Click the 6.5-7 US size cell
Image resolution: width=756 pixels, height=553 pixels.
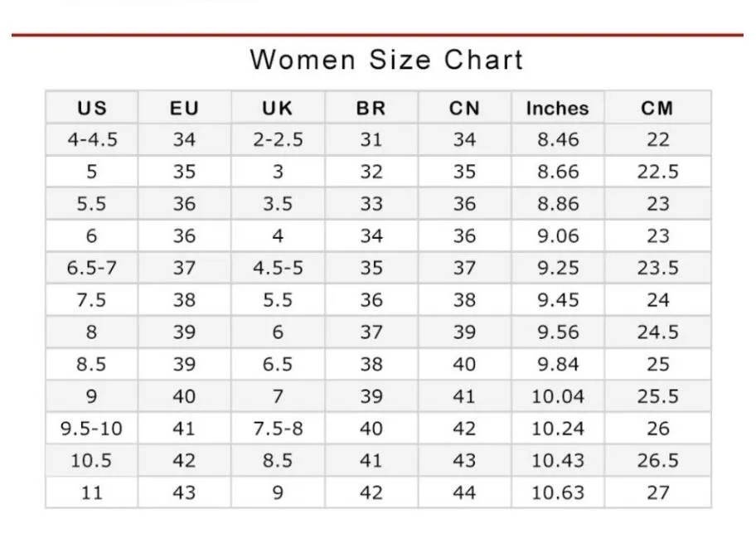click(92, 268)
